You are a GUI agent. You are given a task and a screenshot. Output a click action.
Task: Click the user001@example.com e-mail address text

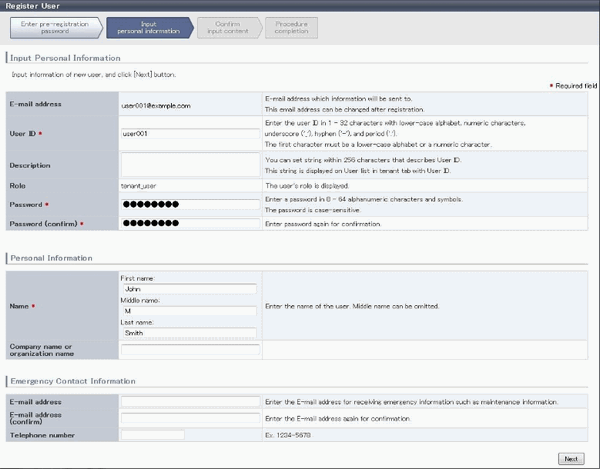[x=155, y=104]
